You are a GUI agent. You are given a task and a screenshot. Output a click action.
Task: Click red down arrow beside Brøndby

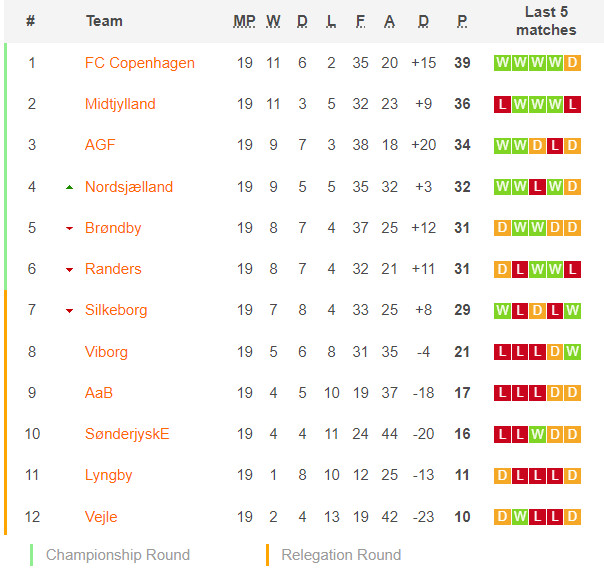tap(69, 228)
